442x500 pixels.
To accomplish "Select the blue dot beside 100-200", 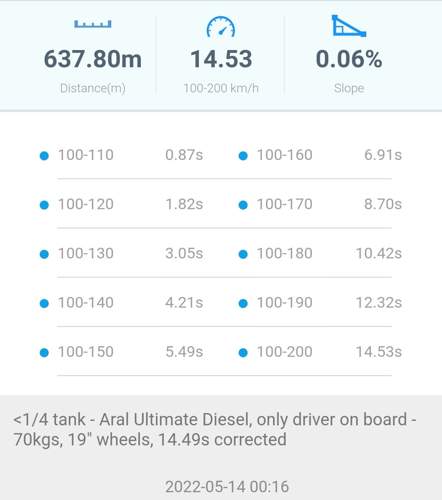I will [243, 353].
